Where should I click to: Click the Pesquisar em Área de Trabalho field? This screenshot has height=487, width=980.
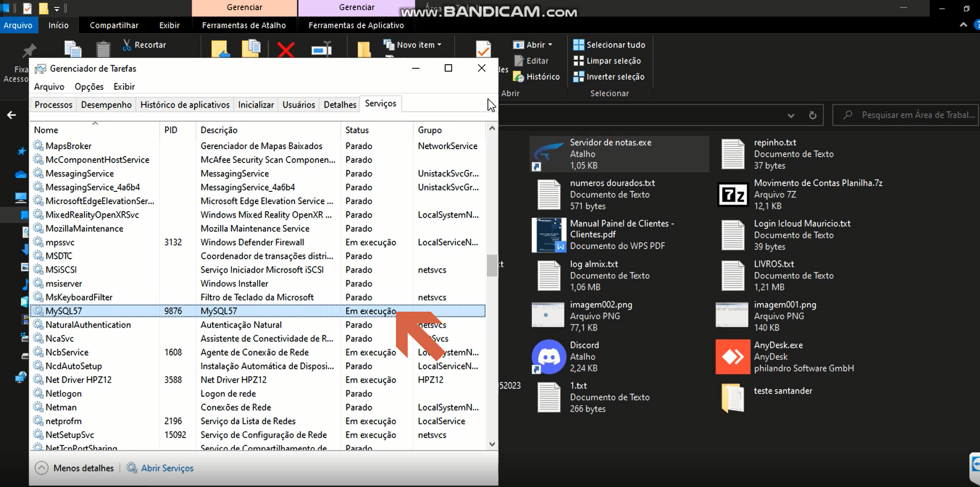(x=906, y=115)
